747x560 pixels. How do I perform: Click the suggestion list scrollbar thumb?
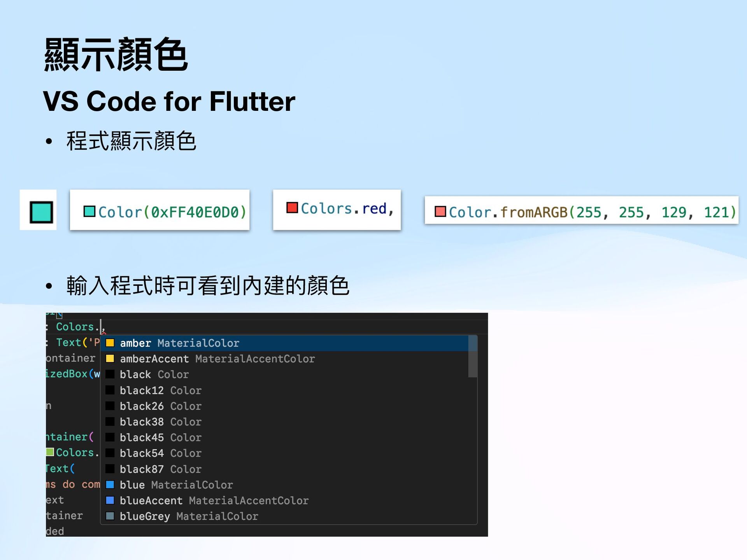pyautogui.click(x=473, y=356)
